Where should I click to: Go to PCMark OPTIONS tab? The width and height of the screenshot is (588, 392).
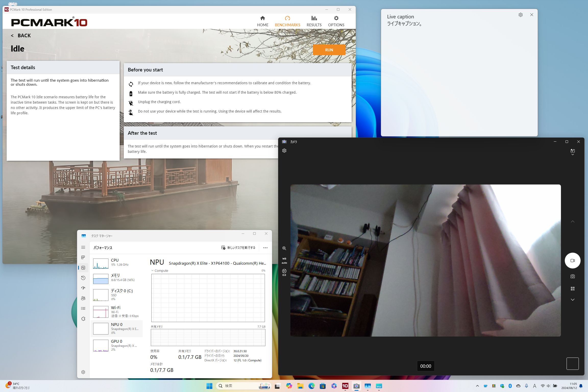[x=336, y=21]
